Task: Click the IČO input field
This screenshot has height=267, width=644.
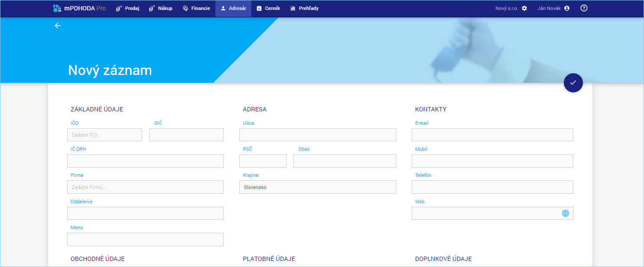Action: [x=104, y=135]
